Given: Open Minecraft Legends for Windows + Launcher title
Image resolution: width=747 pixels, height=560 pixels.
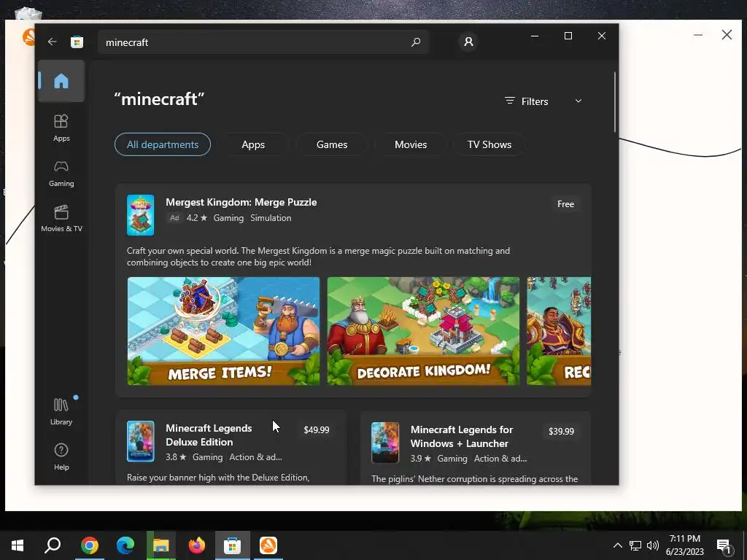Looking at the screenshot, I should click(462, 436).
